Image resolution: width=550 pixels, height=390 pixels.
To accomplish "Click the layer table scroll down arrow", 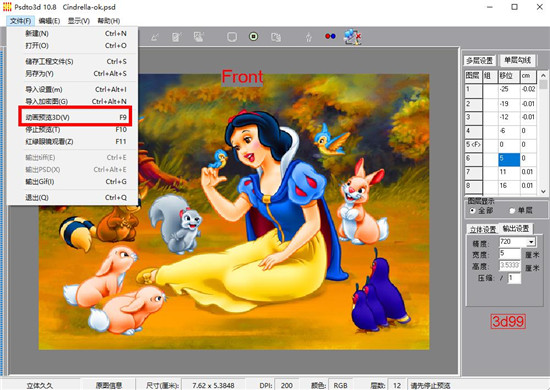I will [543, 191].
